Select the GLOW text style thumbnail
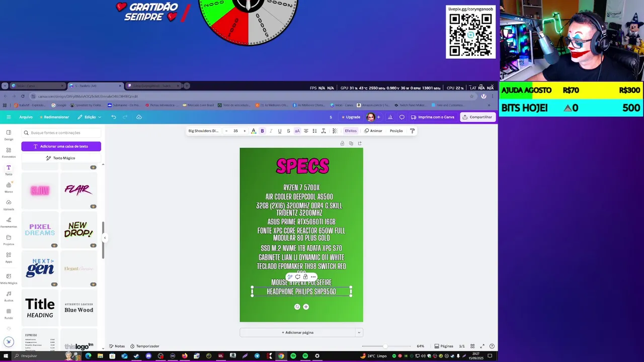Screen dimensions: 644x362 (40, 191)
